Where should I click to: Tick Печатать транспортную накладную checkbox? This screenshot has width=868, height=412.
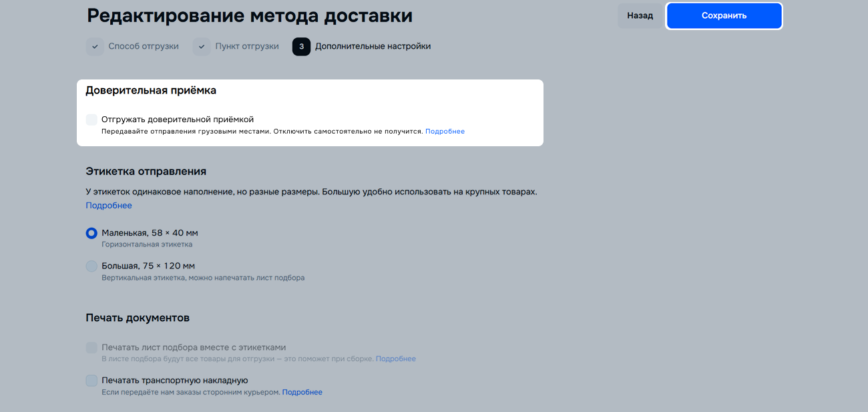click(x=91, y=381)
